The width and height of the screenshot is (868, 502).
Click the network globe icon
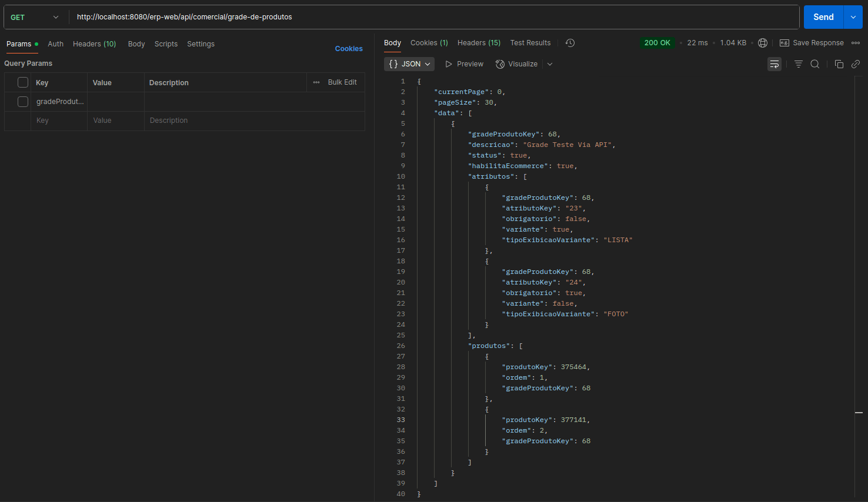[x=763, y=43]
